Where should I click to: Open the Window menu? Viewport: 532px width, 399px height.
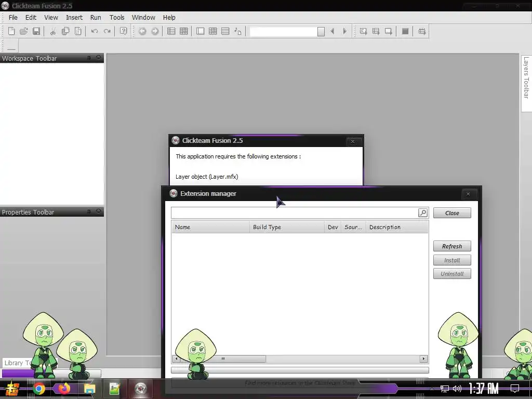[143, 17]
